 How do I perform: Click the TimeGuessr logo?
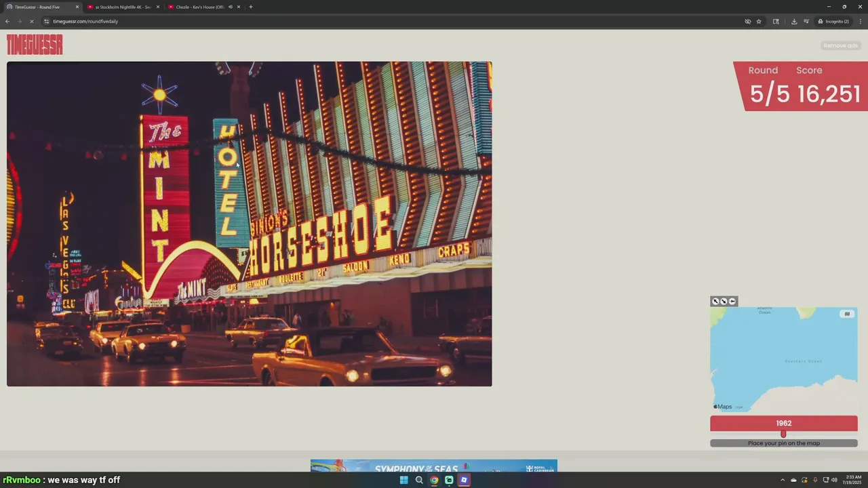[x=35, y=45]
